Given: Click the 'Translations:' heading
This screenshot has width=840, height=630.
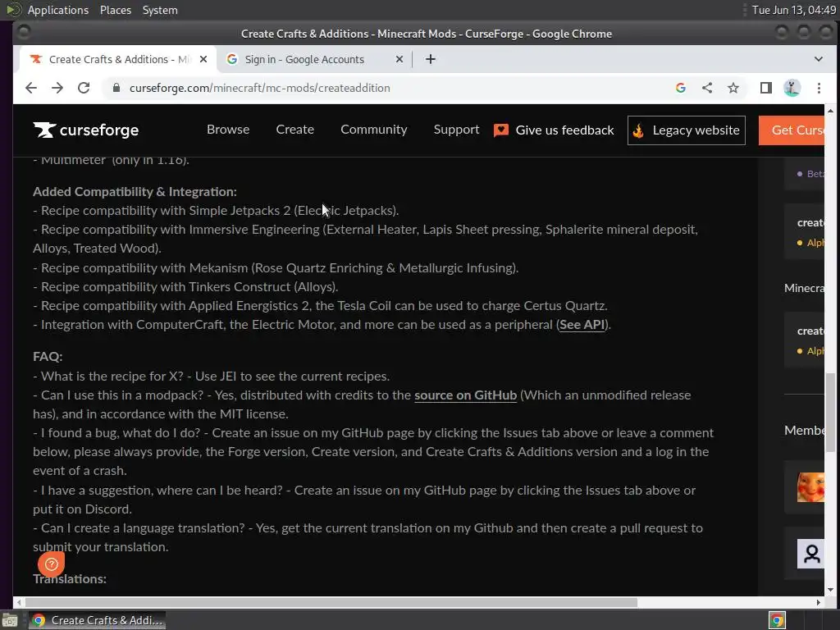Looking at the screenshot, I should click(x=70, y=579).
